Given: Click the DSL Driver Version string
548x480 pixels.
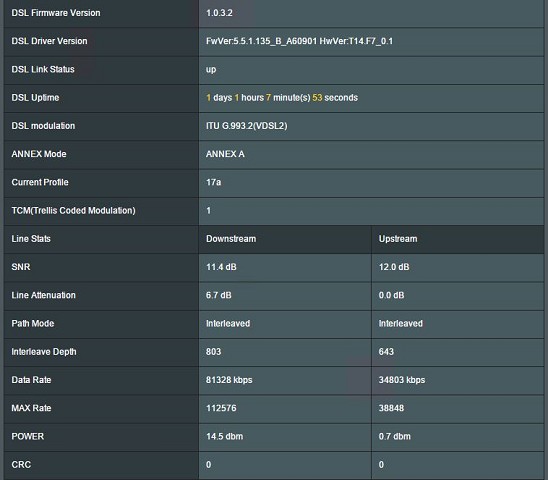Looking at the screenshot, I should [x=299, y=41].
